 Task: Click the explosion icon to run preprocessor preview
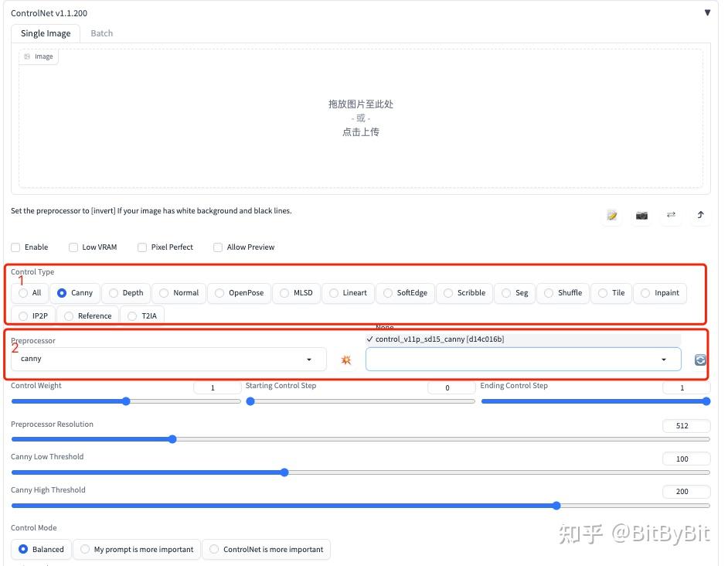pyautogui.click(x=345, y=359)
